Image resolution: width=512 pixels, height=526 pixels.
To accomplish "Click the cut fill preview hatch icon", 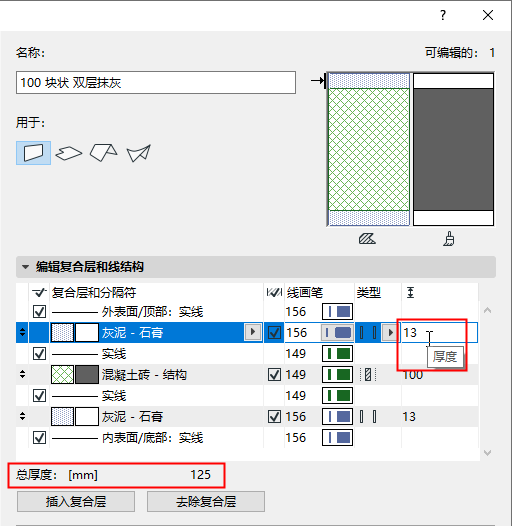I will click(367, 239).
